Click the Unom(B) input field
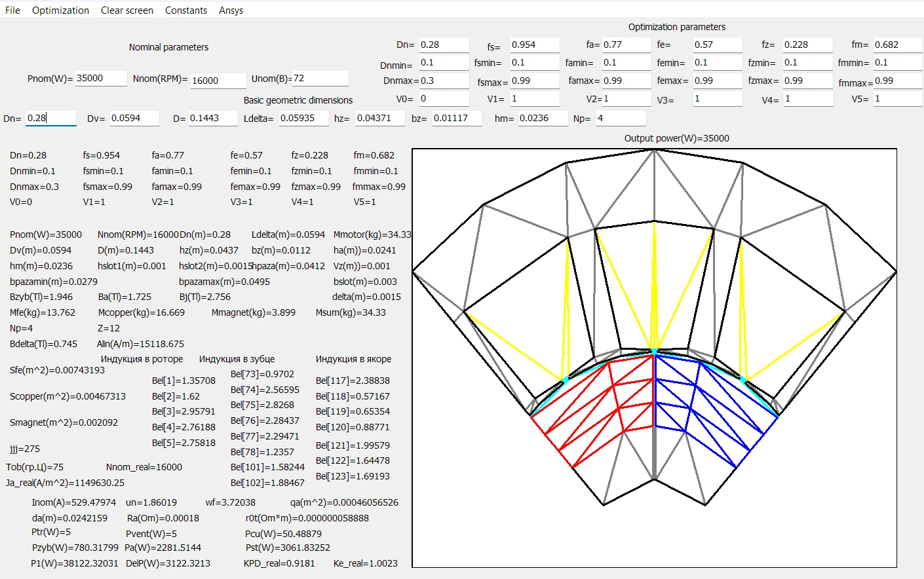The height and width of the screenshot is (579, 924). 320,79
